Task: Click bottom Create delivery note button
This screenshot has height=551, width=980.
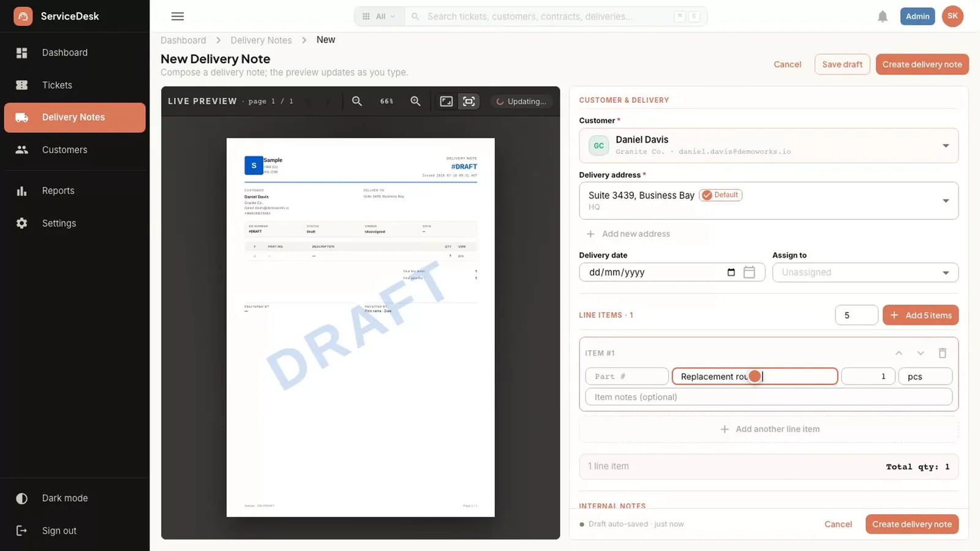Action: tap(911, 524)
